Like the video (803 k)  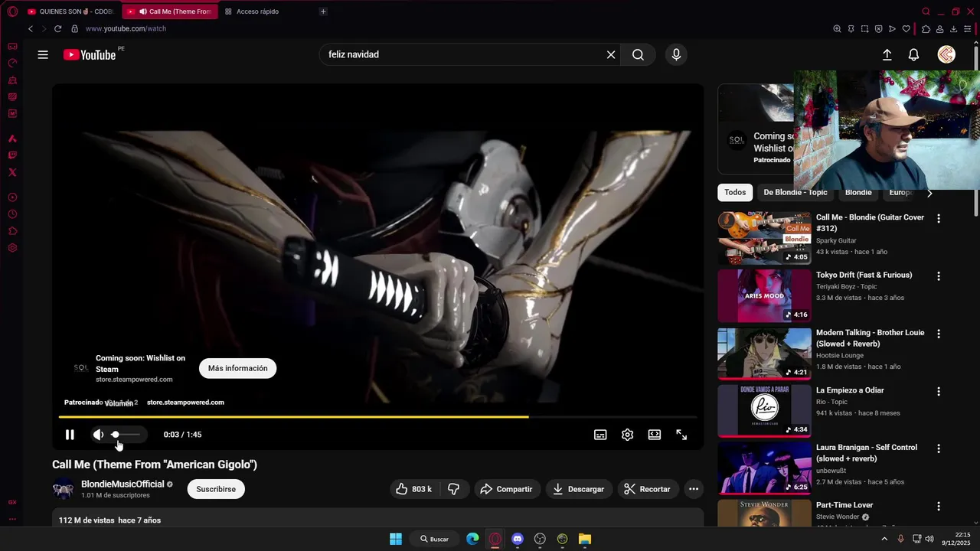[413, 489]
